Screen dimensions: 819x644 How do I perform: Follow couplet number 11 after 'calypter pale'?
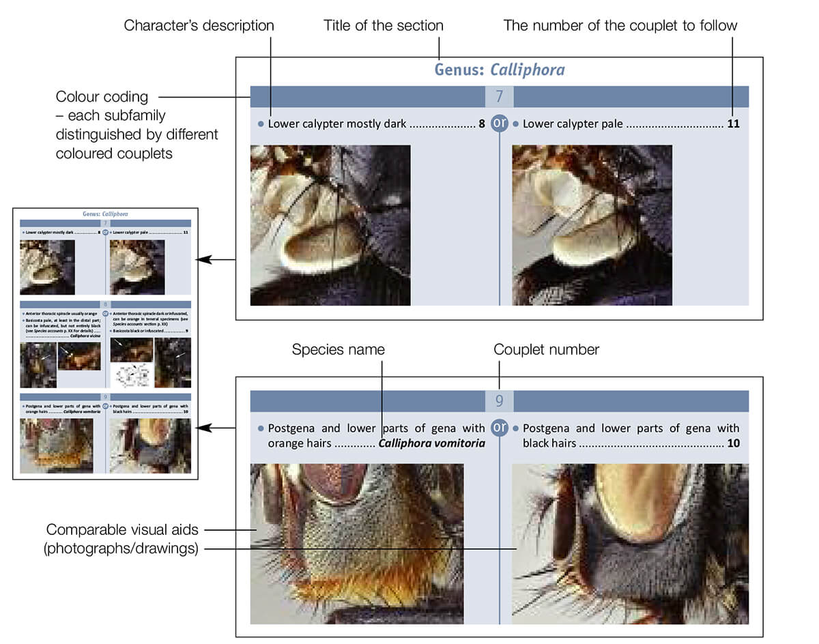734,124
